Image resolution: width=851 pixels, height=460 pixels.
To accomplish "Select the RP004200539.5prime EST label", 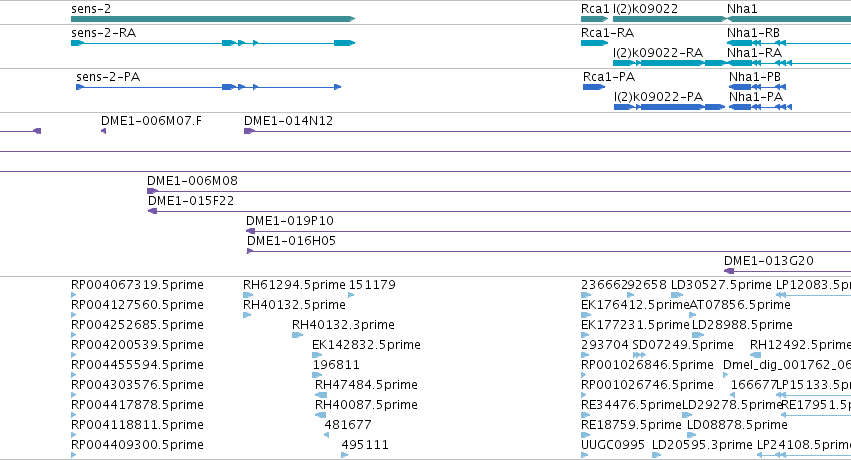I will pyautogui.click(x=137, y=344).
